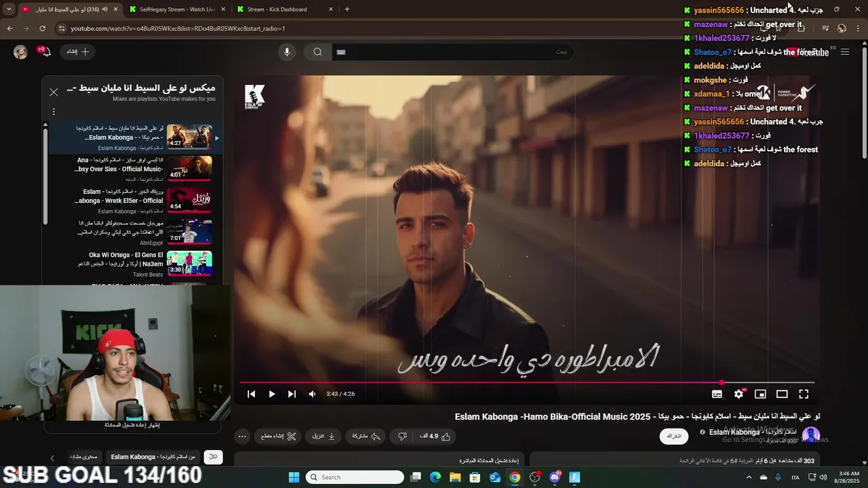This screenshot has width=868, height=488.
Task: Switch player to miniplayer mode
Action: tap(760, 394)
